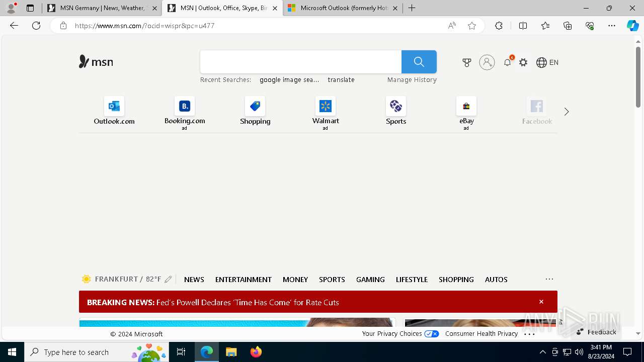Open Firefox from taskbar
This screenshot has width=644, height=362.
coord(256,352)
